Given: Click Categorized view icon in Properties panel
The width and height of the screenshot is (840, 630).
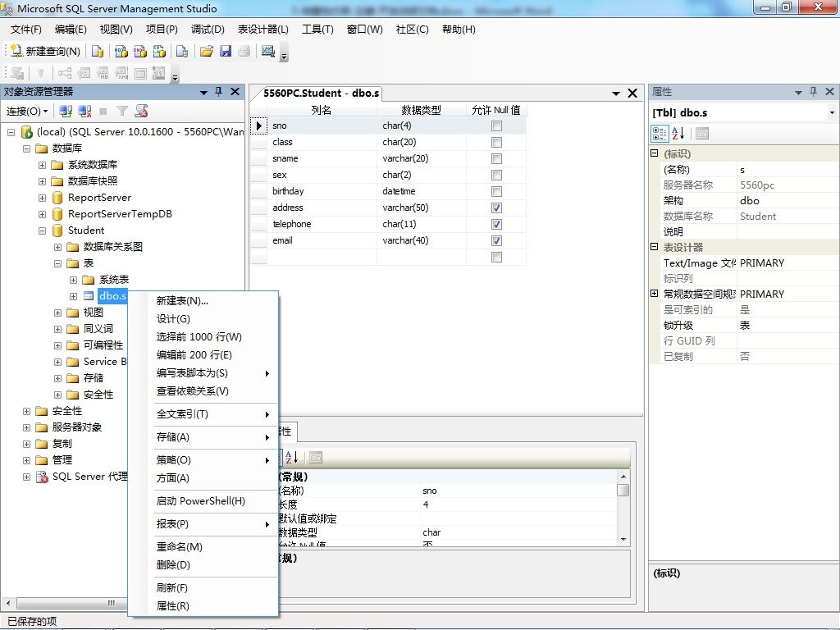Looking at the screenshot, I should pyautogui.click(x=660, y=134).
